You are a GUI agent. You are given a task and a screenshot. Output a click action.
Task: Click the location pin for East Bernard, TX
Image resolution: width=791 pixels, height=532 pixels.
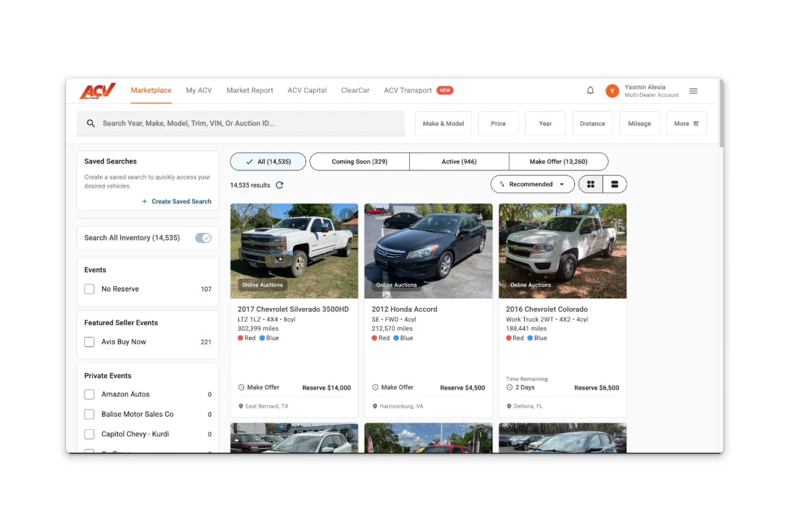241,406
